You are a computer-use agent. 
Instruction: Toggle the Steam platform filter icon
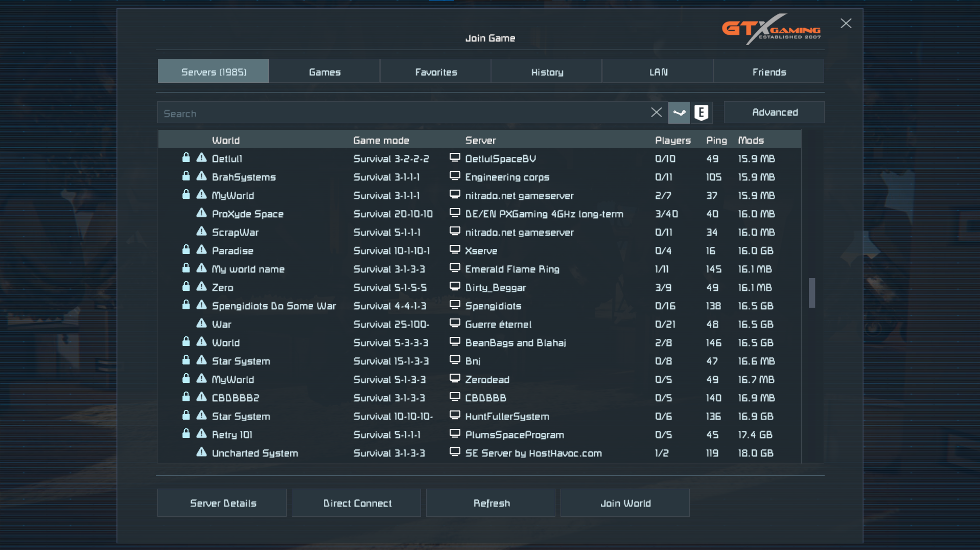(x=679, y=112)
